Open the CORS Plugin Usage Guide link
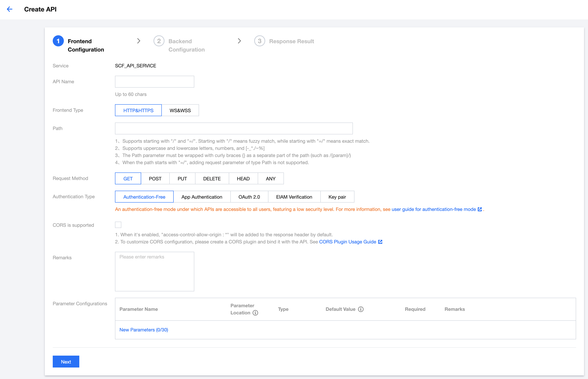The image size is (588, 379). [347, 242]
